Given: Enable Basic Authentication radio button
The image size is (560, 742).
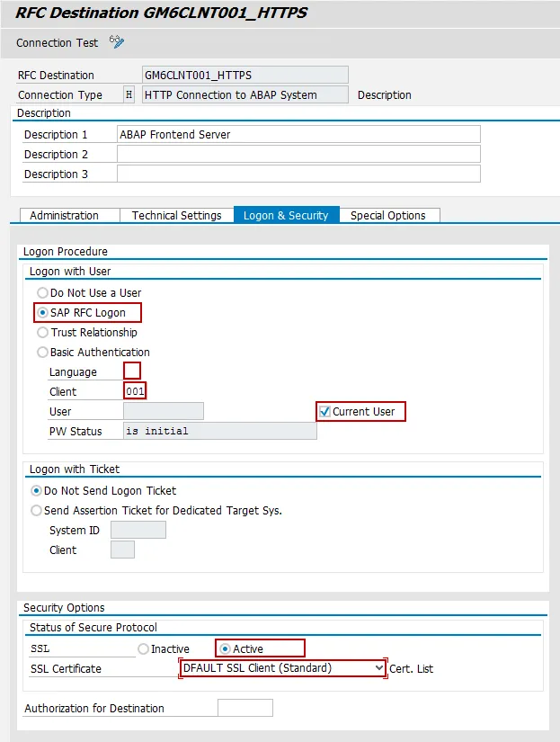Looking at the screenshot, I should click(x=43, y=353).
